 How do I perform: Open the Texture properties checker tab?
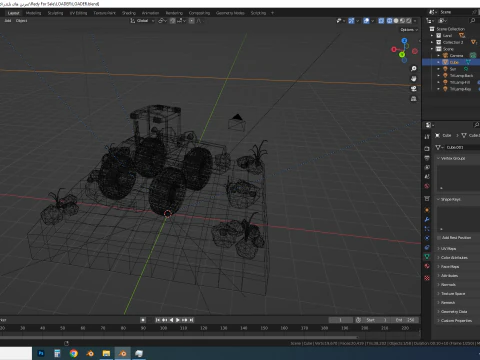(427, 278)
